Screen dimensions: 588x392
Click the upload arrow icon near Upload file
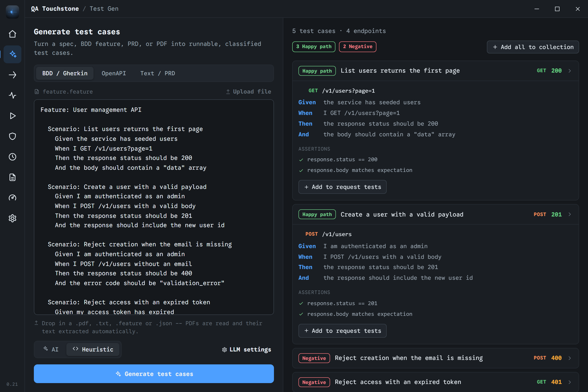[228, 92]
